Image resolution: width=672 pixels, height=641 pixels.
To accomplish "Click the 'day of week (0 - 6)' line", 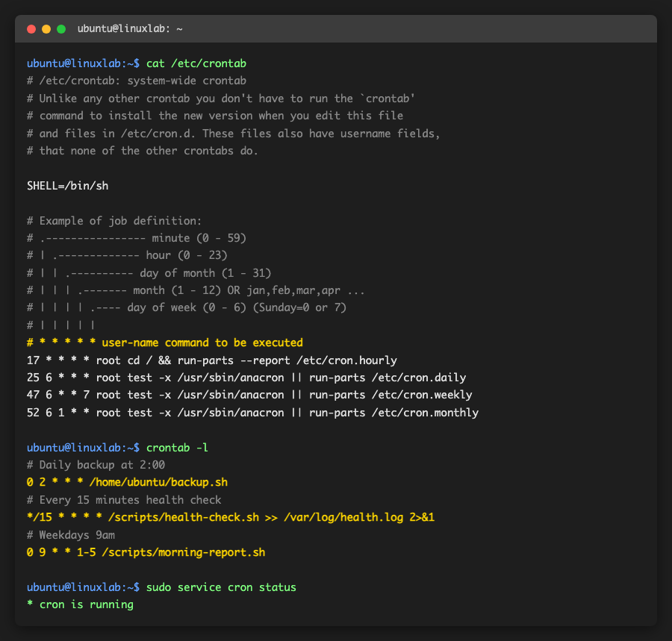I will click(x=187, y=308).
